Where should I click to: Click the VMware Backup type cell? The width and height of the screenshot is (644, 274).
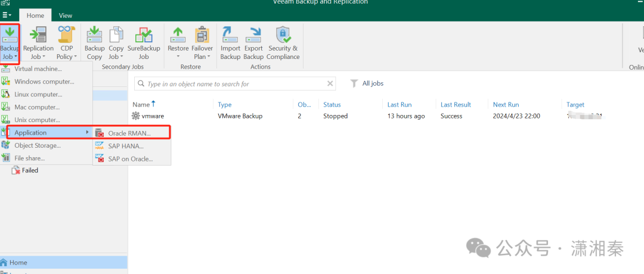[x=240, y=116]
